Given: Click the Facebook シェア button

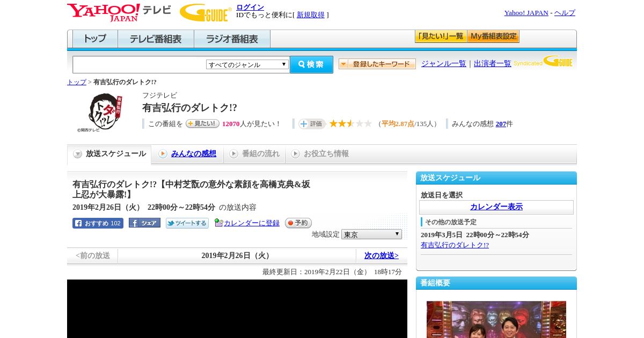Looking at the screenshot, I should click(144, 223).
